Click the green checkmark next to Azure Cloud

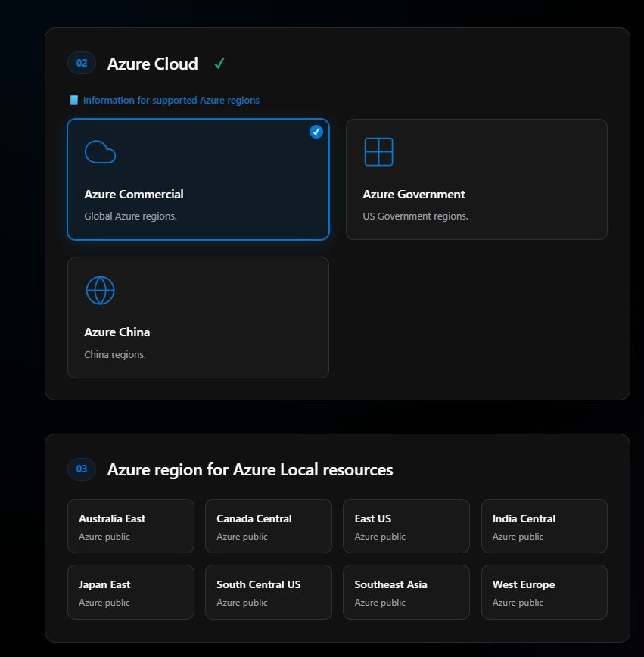click(219, 64)
